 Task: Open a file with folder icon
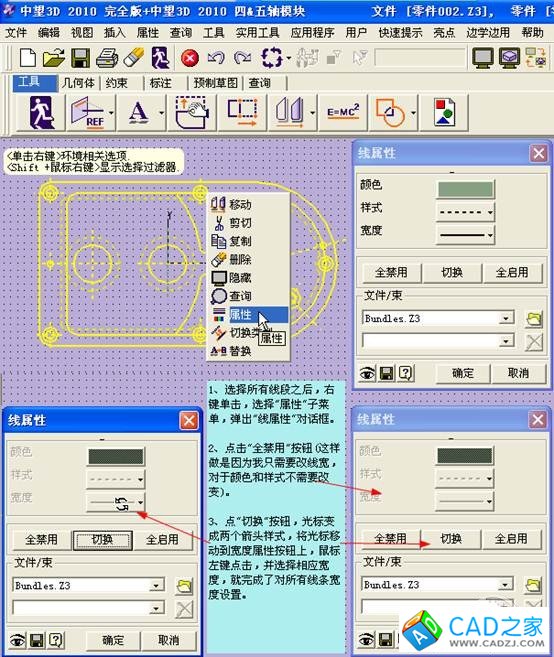[x=54, y=58]
